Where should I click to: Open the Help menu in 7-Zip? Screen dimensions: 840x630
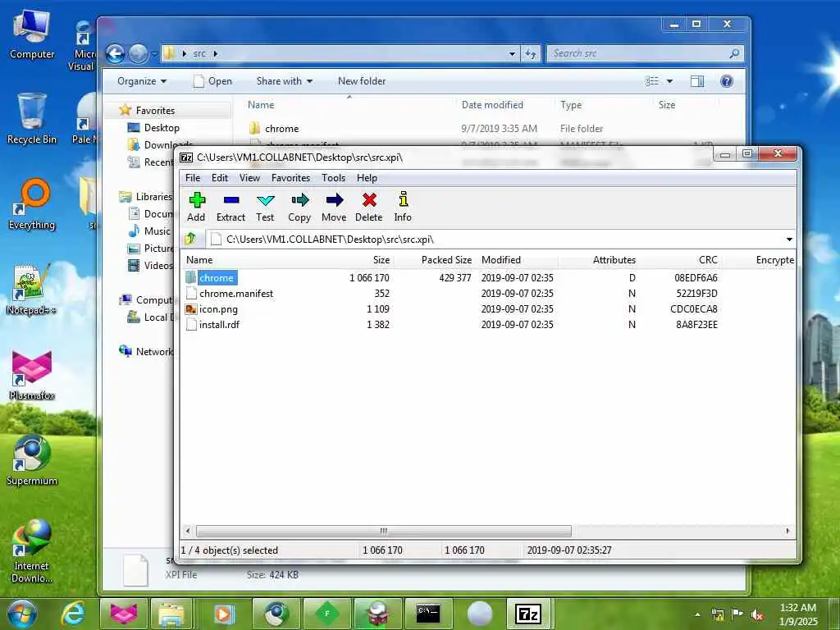point(367,178)
